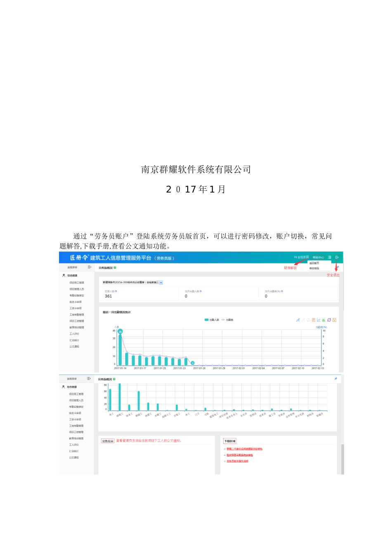The height and width of the screenshot is (555, 392).
Task: Open 实名卡申领 in upper sidebar
Action: pyautogui.click(x=75, y=302)
